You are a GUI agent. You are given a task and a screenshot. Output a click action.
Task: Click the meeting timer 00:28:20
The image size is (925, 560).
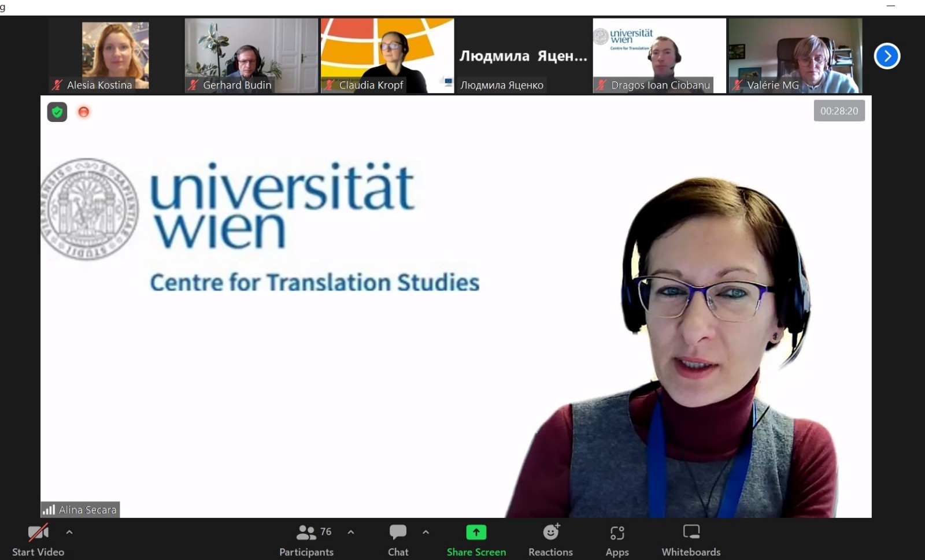pos(839,111)
